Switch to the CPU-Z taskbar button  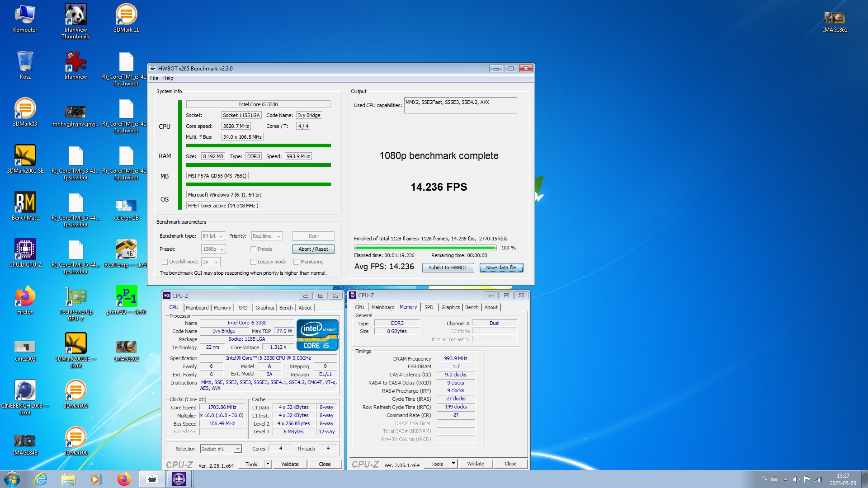179,479
